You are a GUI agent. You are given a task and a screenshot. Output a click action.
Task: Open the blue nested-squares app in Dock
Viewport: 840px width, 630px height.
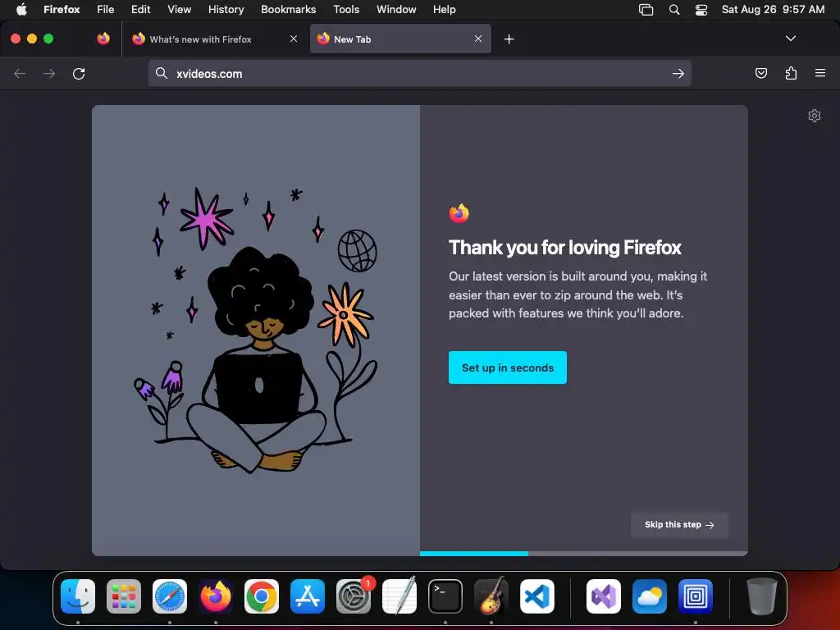point(696,596)
